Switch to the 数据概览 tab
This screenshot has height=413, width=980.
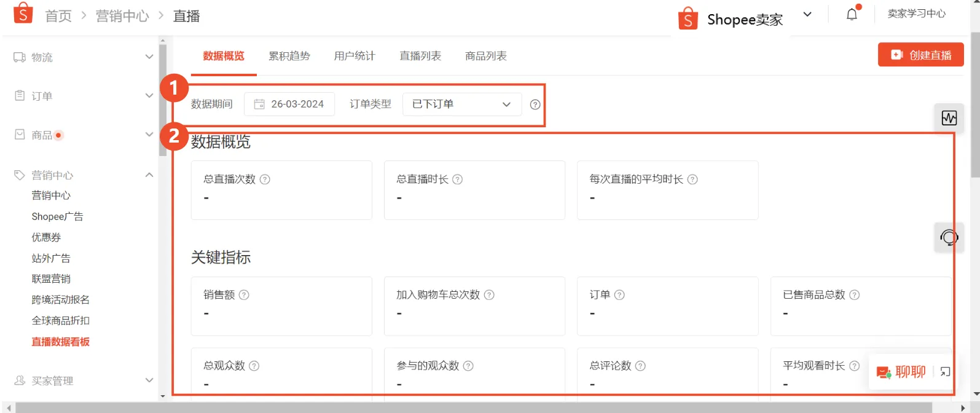coord(224,56)
